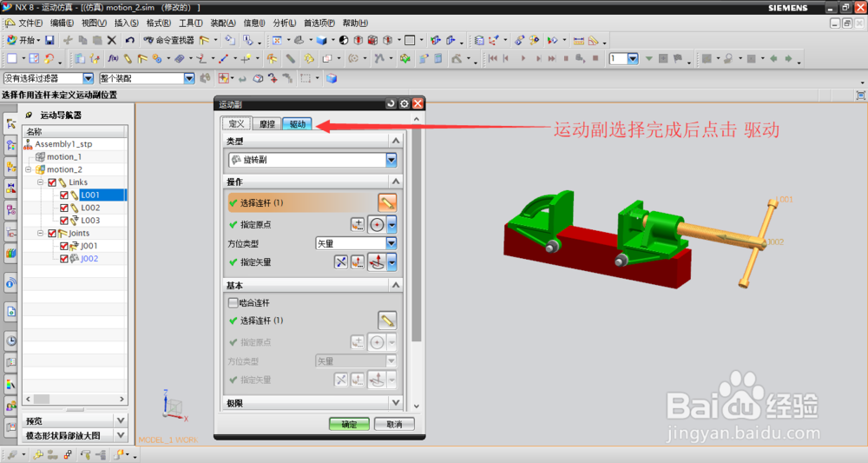Image resolution: width=868 pixels, height=463 pixels.
Task: Click the blue cube icon on selection bar
Action: (x=332, y=78)
